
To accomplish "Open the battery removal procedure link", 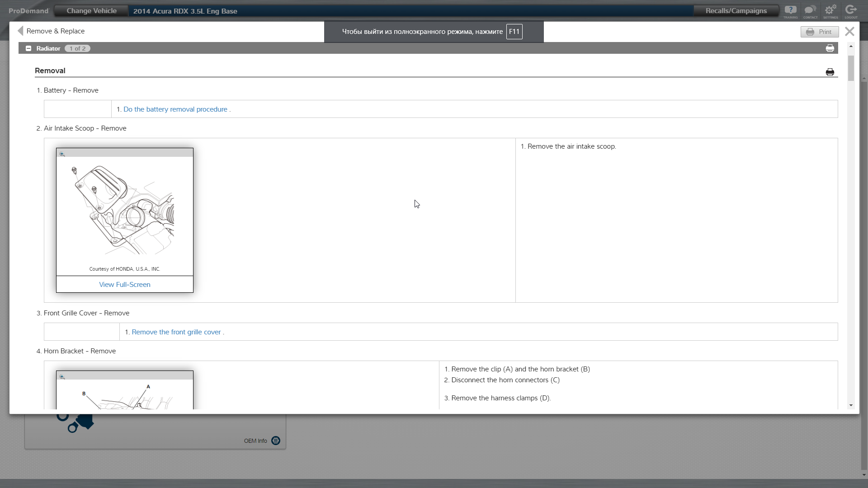I will point(175,109).
